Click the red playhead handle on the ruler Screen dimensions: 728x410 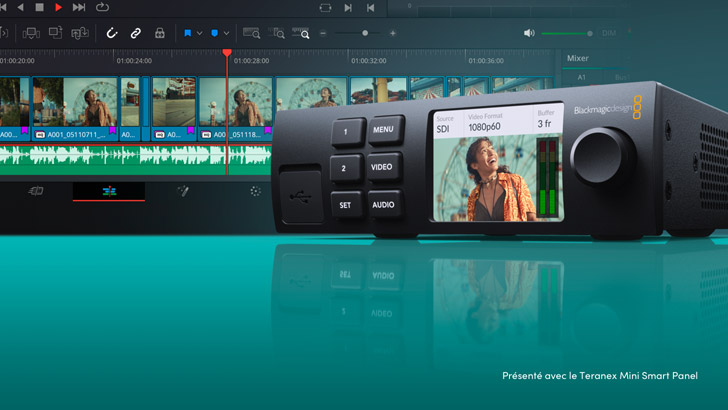(227, 53)
